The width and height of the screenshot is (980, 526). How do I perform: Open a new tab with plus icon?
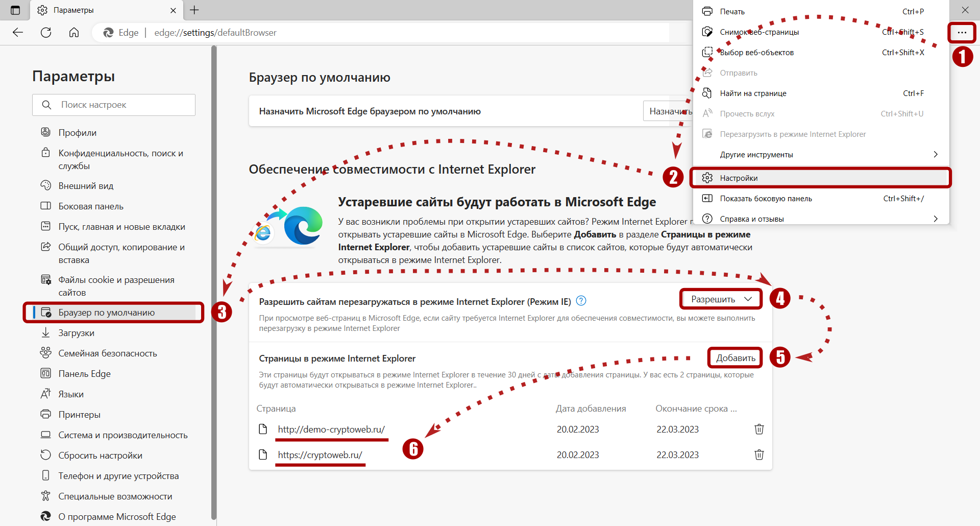pos(194,10)
